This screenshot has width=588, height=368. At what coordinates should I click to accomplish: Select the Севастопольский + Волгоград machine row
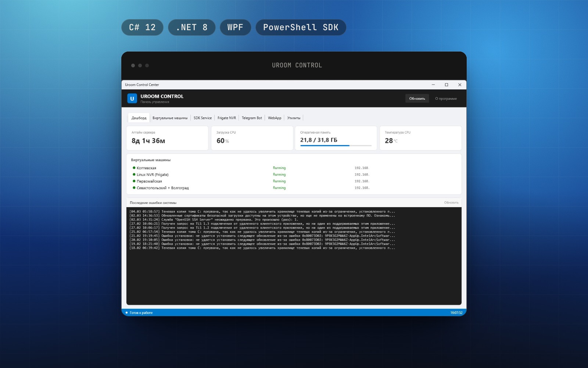point(294,188)
